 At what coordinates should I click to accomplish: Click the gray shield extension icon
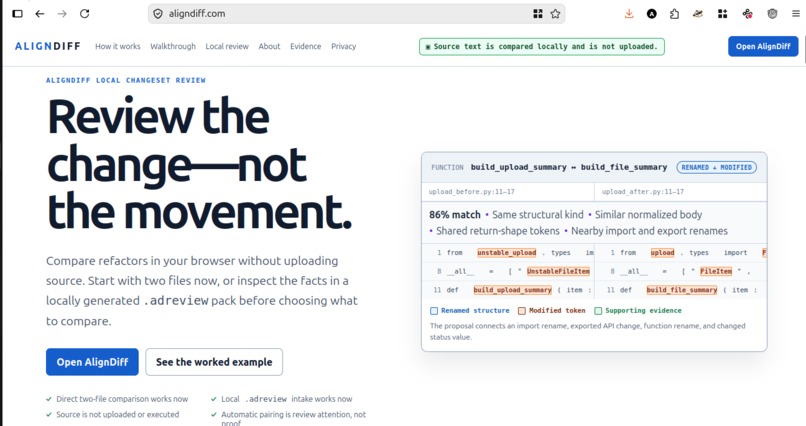coord(772,14)
